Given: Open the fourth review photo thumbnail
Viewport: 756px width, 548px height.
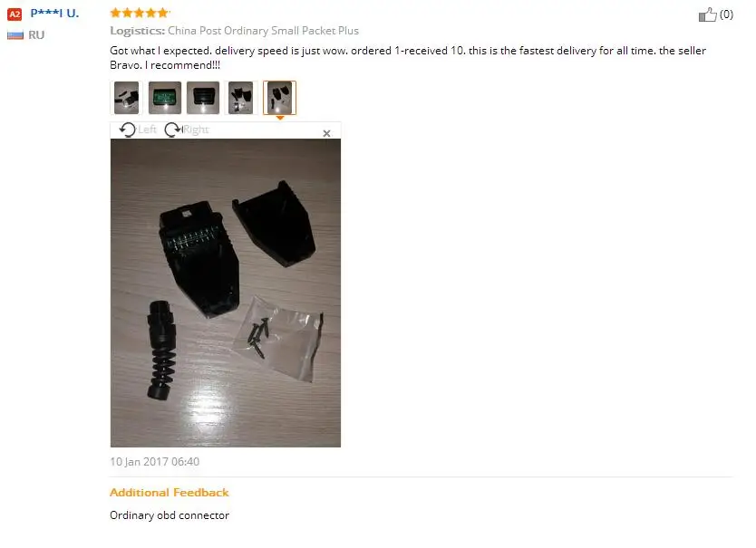Looking at the screenshot, I should click(x=240, y=98).
